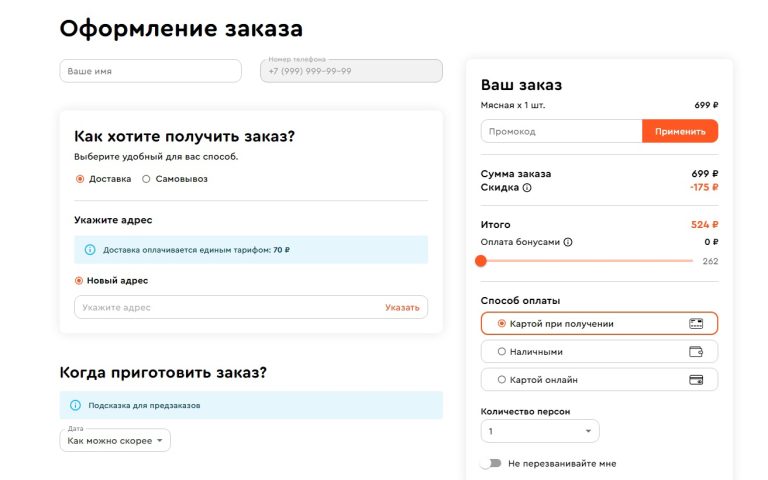This screenshot has width=768, height=480.
Task: Toggle the Не перезванивайте мне switch
Action: tap(490, 464)
